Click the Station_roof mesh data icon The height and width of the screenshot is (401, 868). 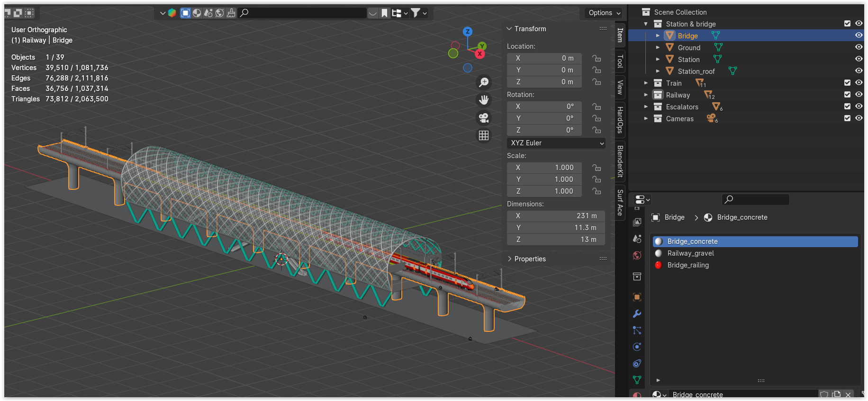tap(733, 71)
